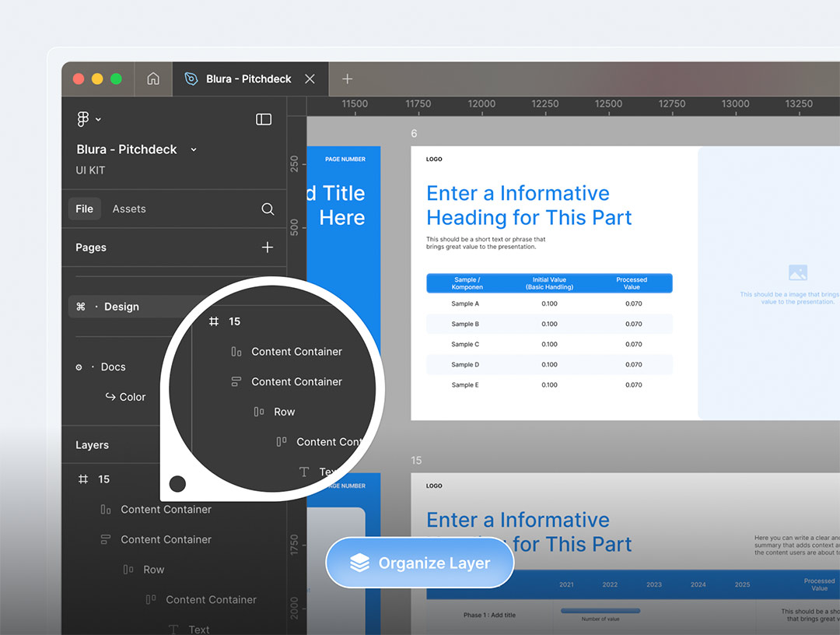Search layers with the magnifier icon
Image resolution: width=840 pixels, height=635 pixels.
pos(268,209)
